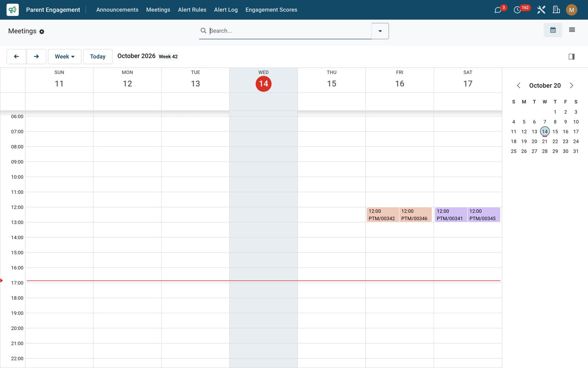Viewport: 588px width, 368px height.
Task: Show next month in mini calendar
Action: pyautogui.click(x=571, y=86)
